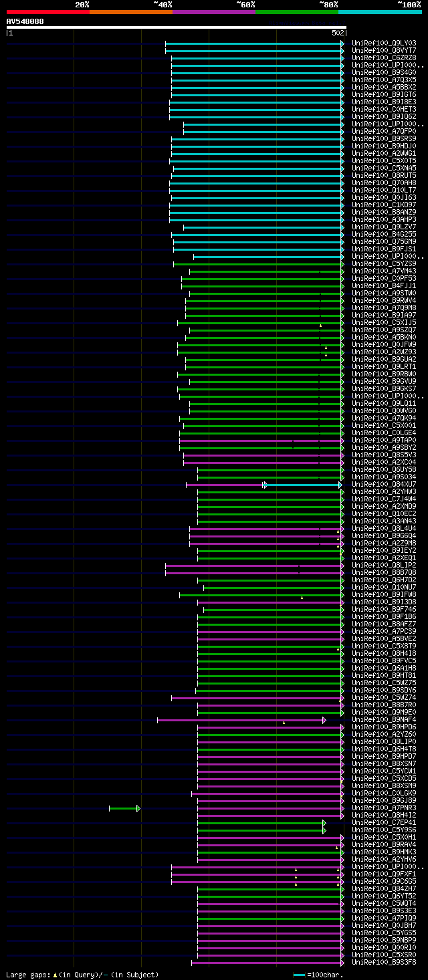
Task: Click the UniRef100_B9NAF4 entry
Action: pyautogui.click(x=384, y=719)
